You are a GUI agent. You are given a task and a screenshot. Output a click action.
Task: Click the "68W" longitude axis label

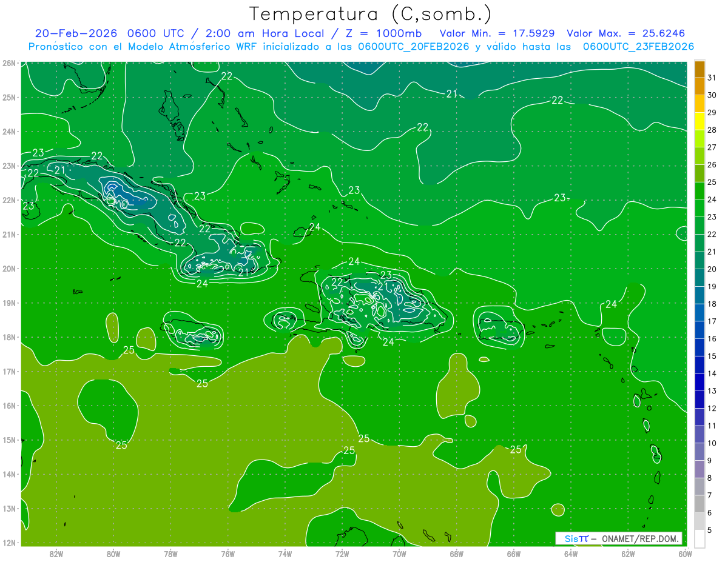456,554
